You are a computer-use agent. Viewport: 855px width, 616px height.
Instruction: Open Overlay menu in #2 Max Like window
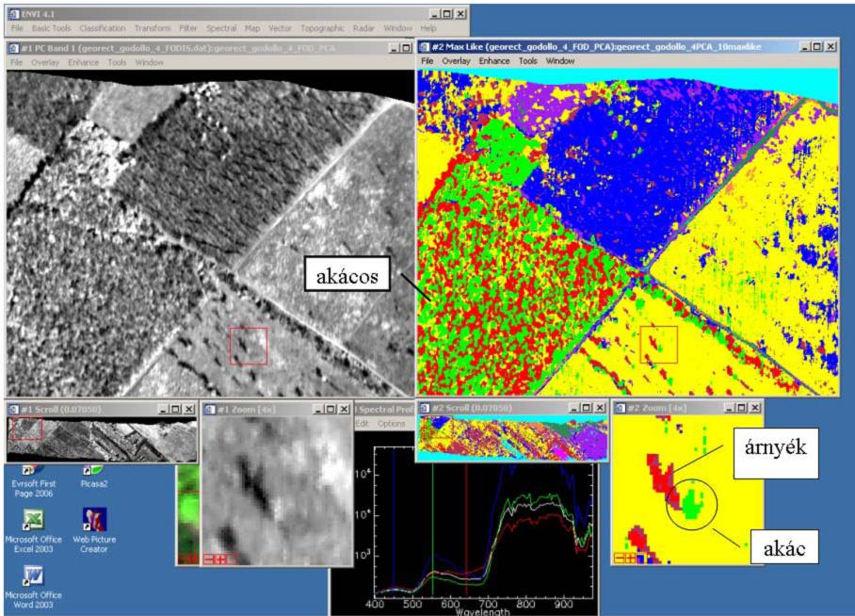[456, 61]
